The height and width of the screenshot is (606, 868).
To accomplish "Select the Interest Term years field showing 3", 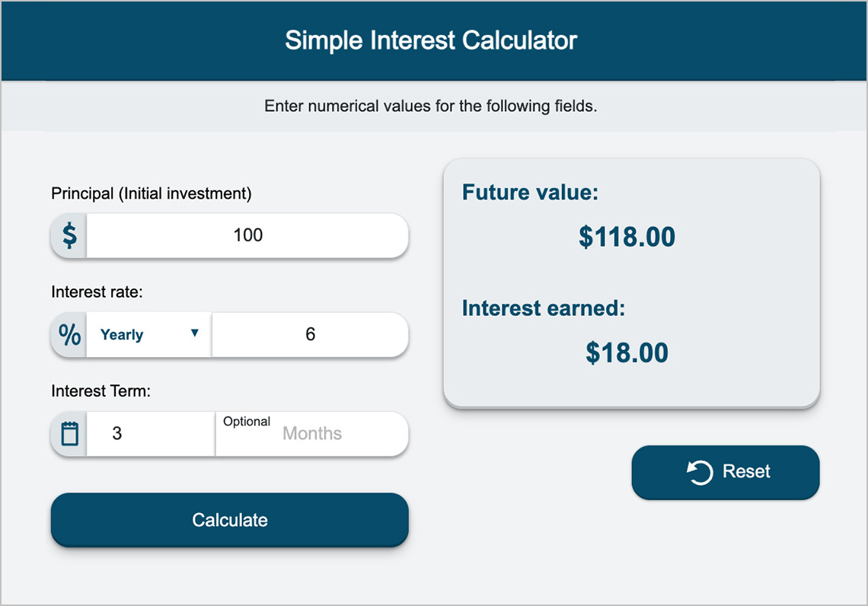I will (149, 432).
